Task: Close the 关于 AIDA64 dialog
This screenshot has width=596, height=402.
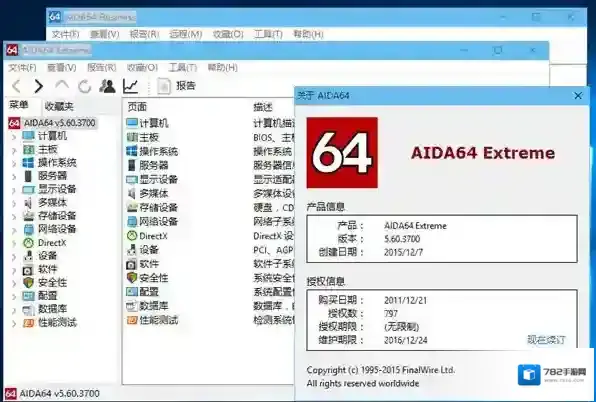Action: [x=578, y=95]
